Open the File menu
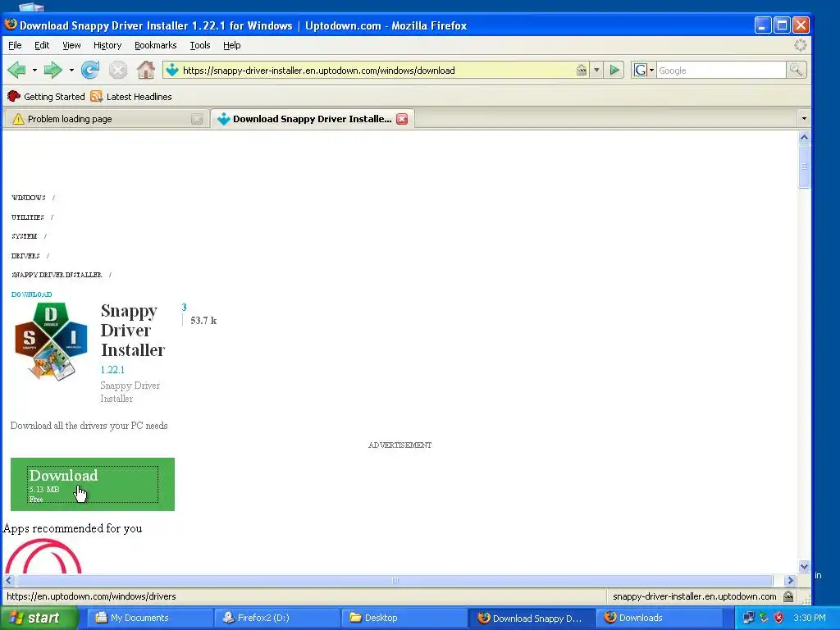840x630 pixels. click(x=15, y=46)
